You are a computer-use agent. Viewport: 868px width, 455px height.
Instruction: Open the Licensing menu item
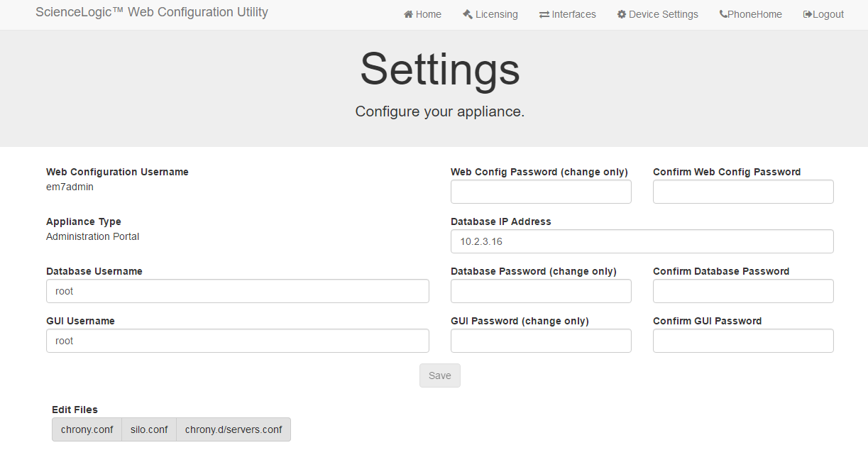click(495, 14)
